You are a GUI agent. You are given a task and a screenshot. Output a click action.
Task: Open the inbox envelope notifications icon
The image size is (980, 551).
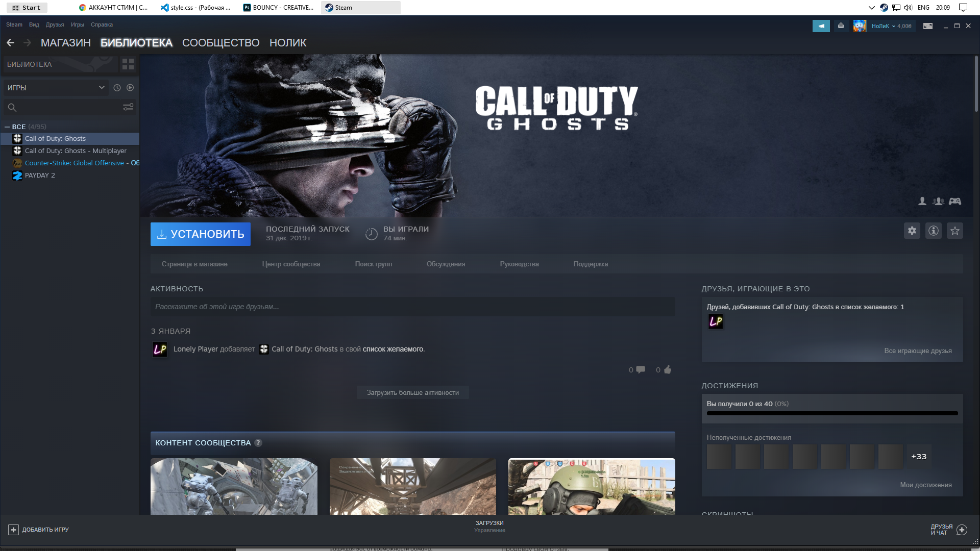click(841, 26)
